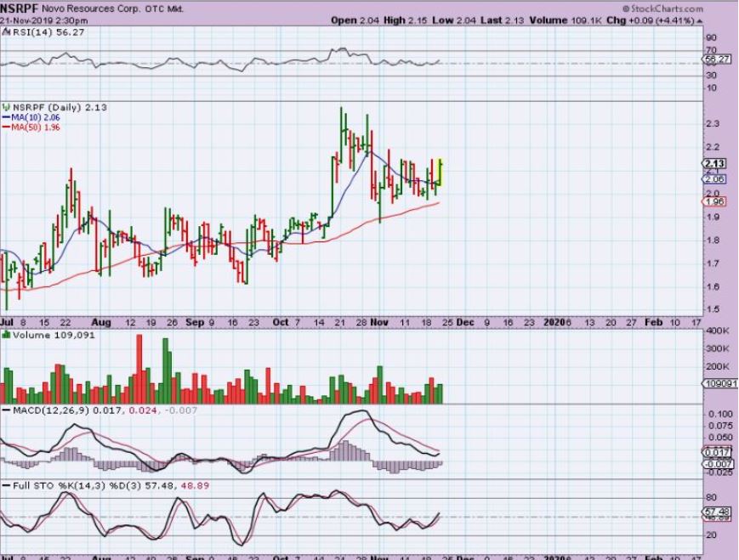Click the latest yellow-highlighted candlestick
Screen dimensions: 739x560
coord(441,173)
